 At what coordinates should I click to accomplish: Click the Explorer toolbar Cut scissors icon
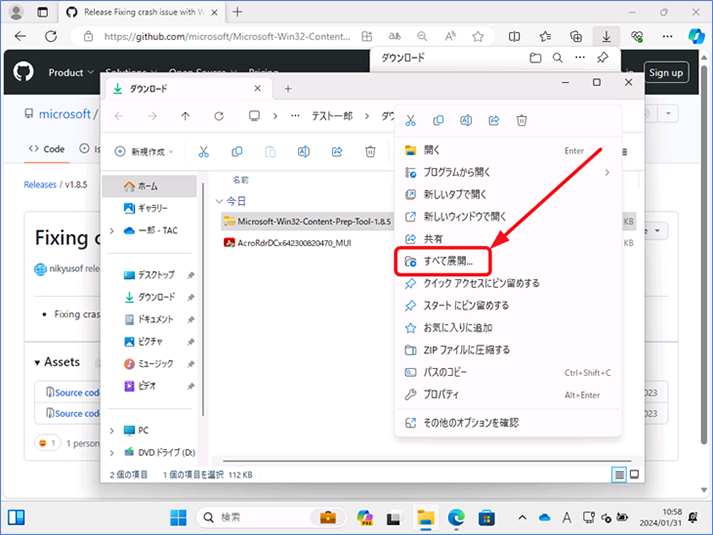[x=203, y=152]
